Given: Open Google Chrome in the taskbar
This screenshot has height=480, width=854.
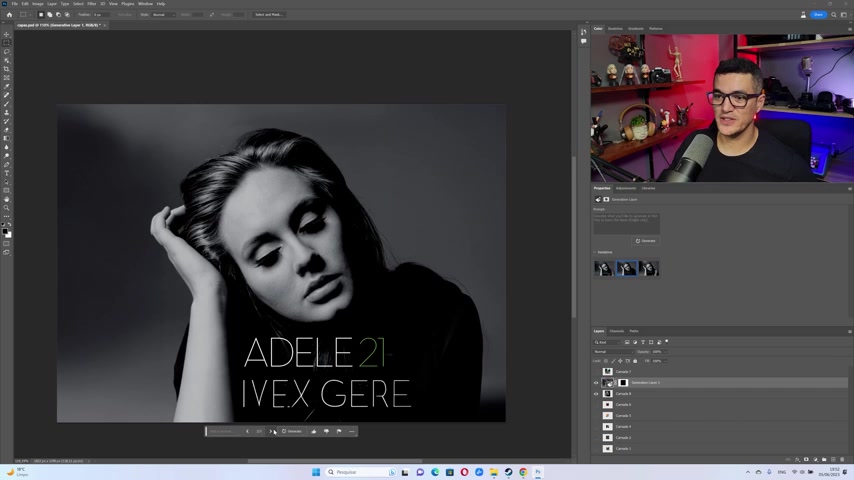Looking at the screenshot, I should 523,472.
